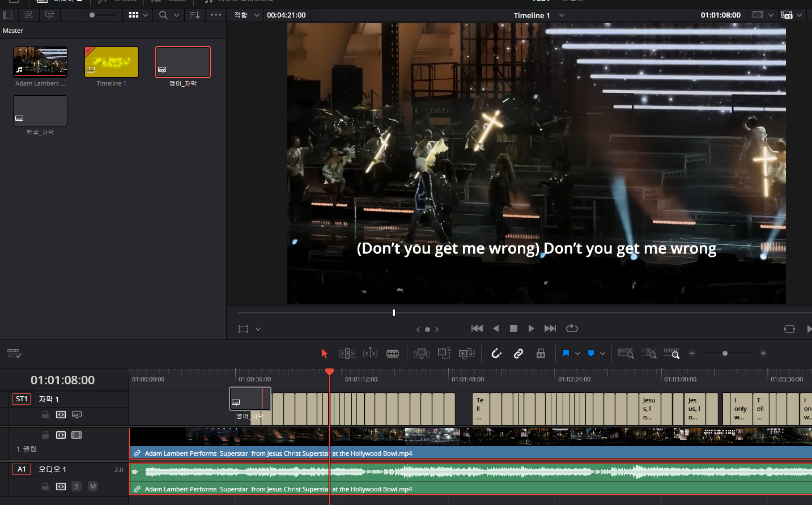Open the viewer zoom 적합 dropdown
This screenshot has width=812, height=505.
247,15
